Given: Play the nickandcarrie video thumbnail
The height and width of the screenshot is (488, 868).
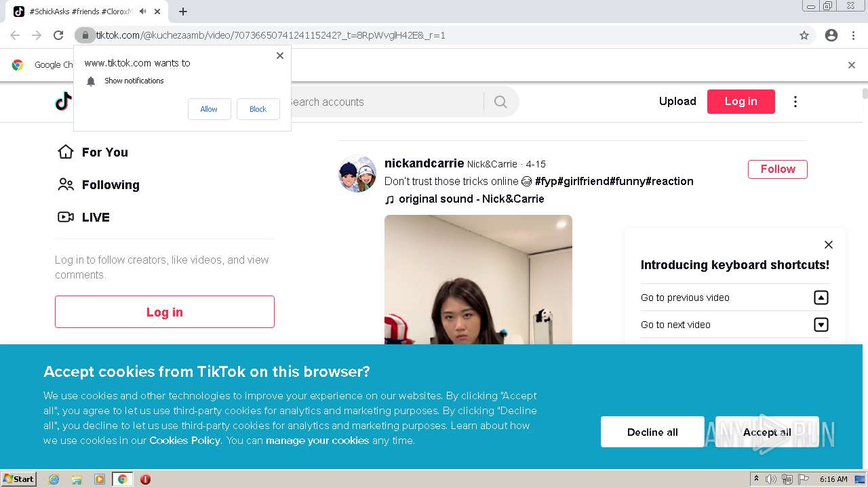Looking at the screenshot, I should [x=478, y=279].
